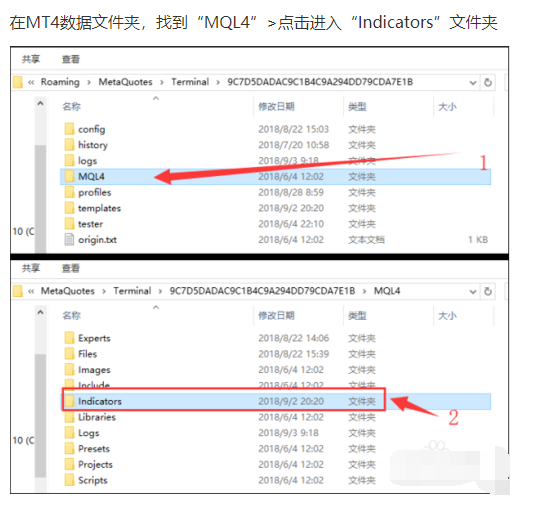
Task: Click the history folder icon
Action: (69, 145)
